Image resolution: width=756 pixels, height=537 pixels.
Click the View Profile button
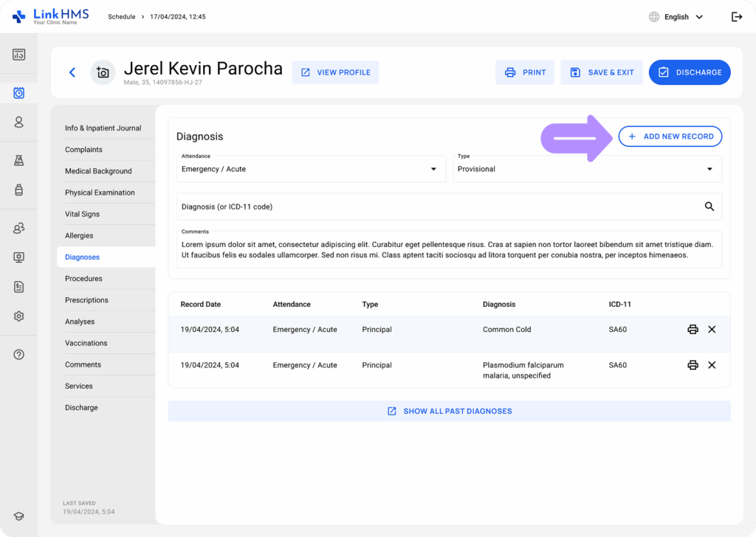tap(336, 72)
